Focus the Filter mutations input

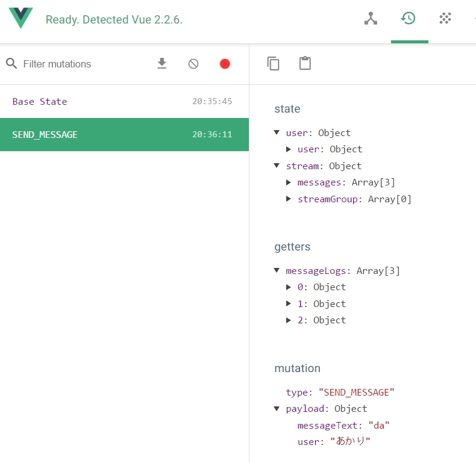(x=57, y=64)
